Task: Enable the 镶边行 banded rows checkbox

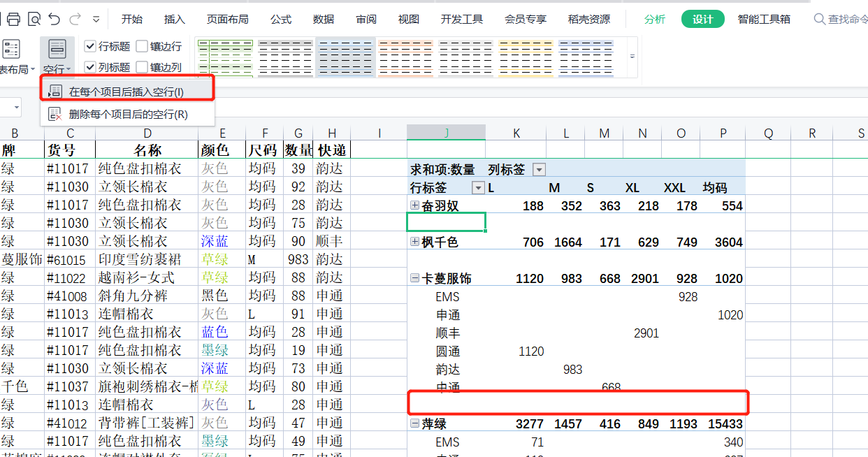Action: [x=142, y=47]
